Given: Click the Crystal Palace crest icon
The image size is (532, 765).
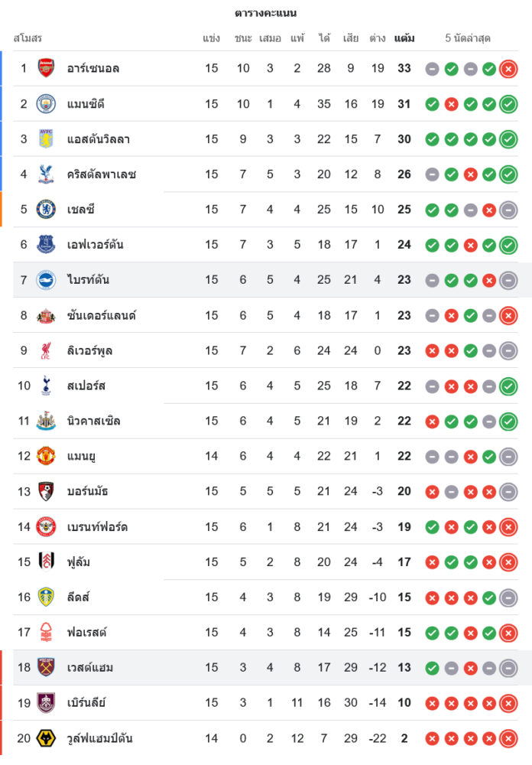Looking at the screenshot, I should point(46,174).
